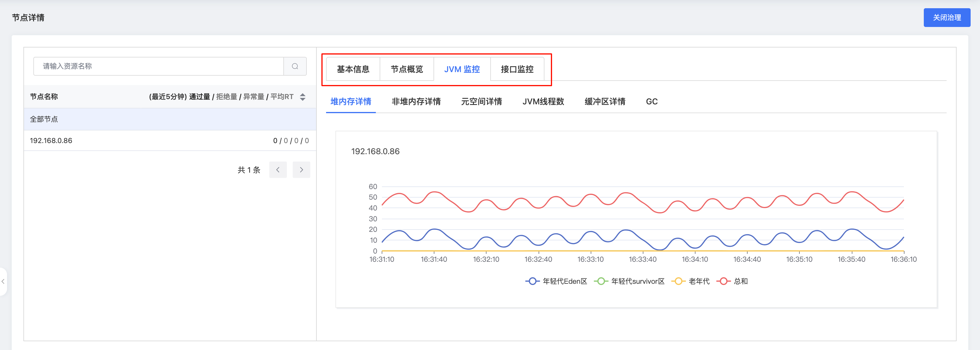
Task: Toggle 年轻代survivor区 legend series
Action: [629, 281]
